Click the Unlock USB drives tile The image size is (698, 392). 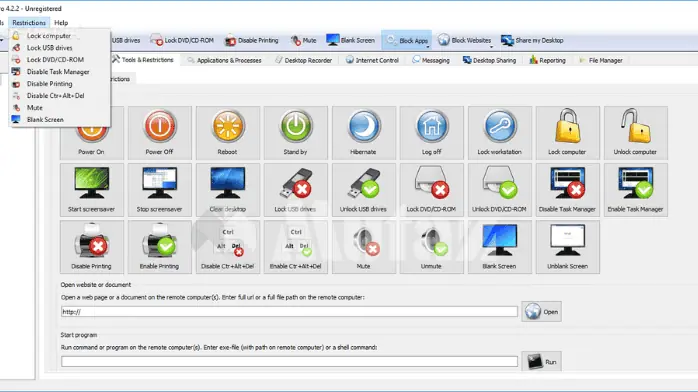pyautogui.click(x=364, y=190)
